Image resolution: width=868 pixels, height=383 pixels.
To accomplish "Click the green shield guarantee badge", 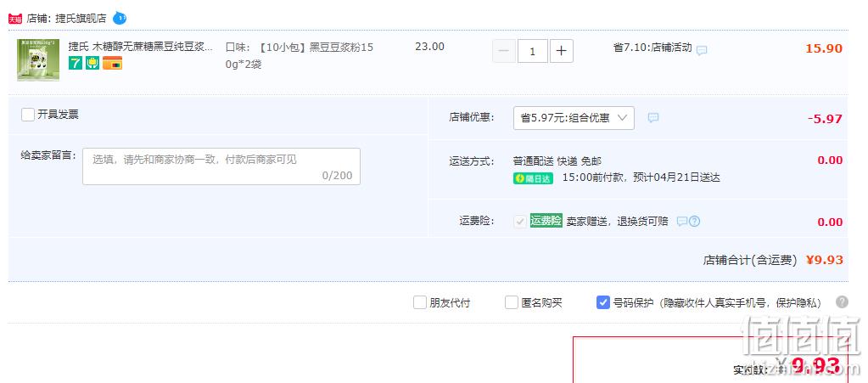I will (x=92, y=63).
